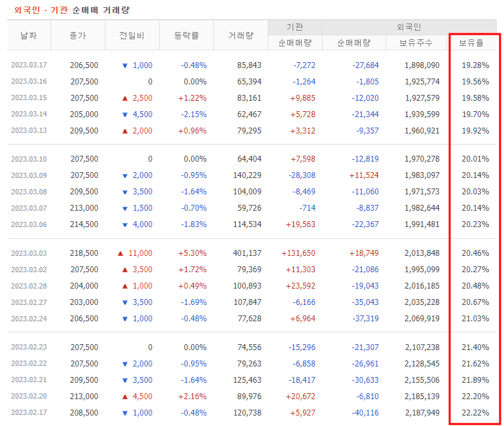This screenshot has height=426, width=504.
Task: Select the date 2023.03.06
Action: [x=29, y=224]
